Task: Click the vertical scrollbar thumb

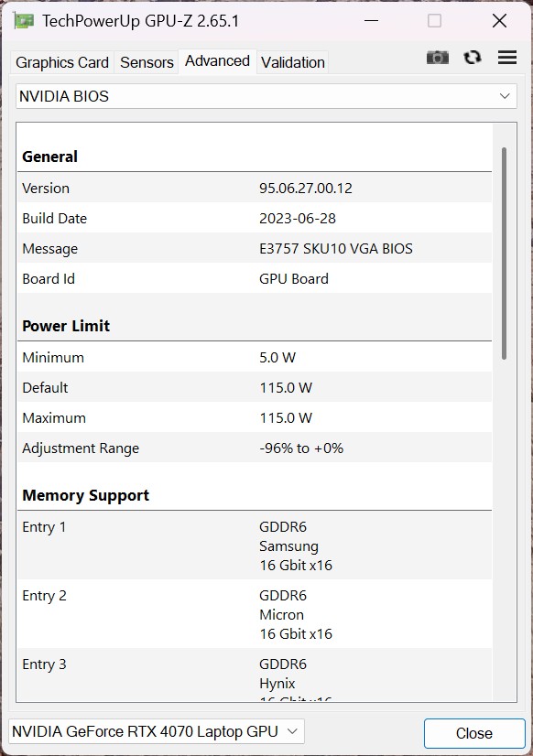Action: tap(504, 254)
